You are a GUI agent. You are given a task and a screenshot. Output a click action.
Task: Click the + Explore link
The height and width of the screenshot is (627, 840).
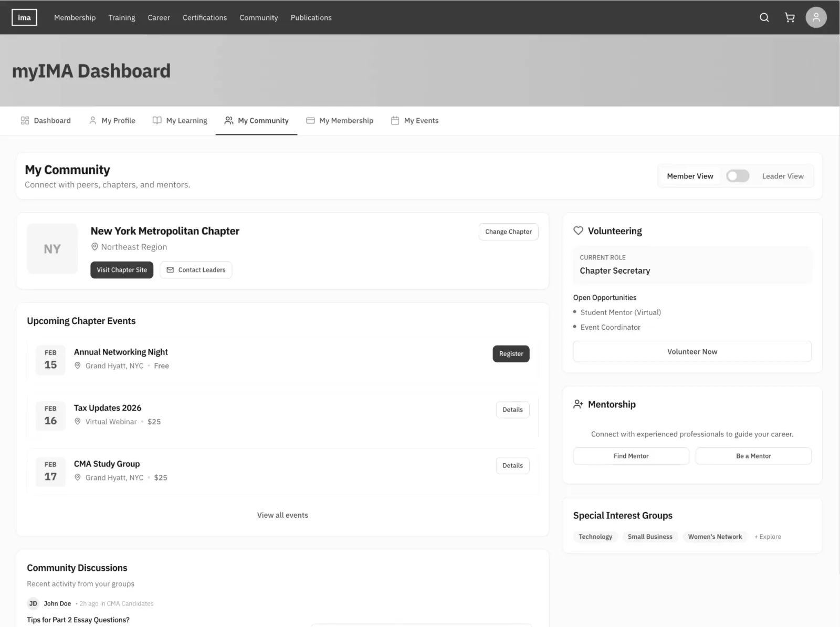point(768,537)
